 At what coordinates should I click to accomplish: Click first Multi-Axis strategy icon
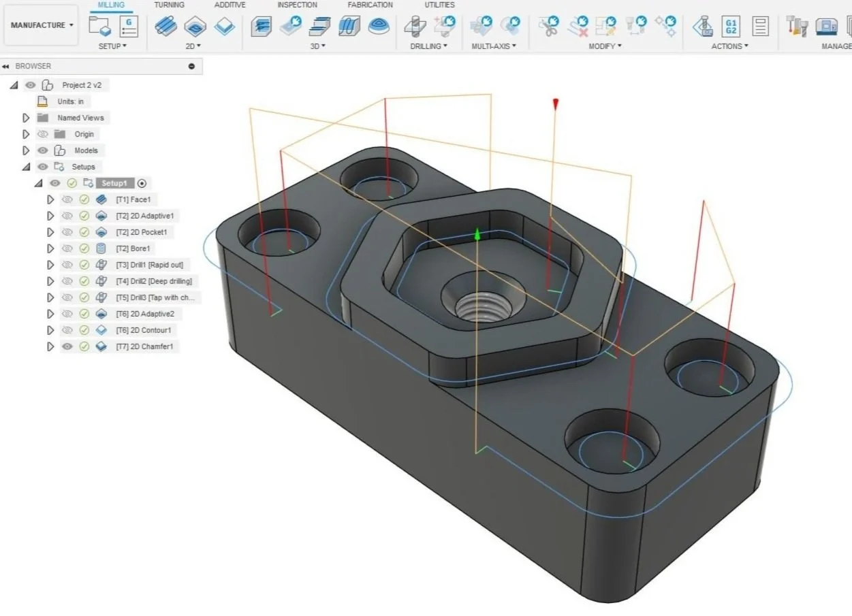[481, 27]
